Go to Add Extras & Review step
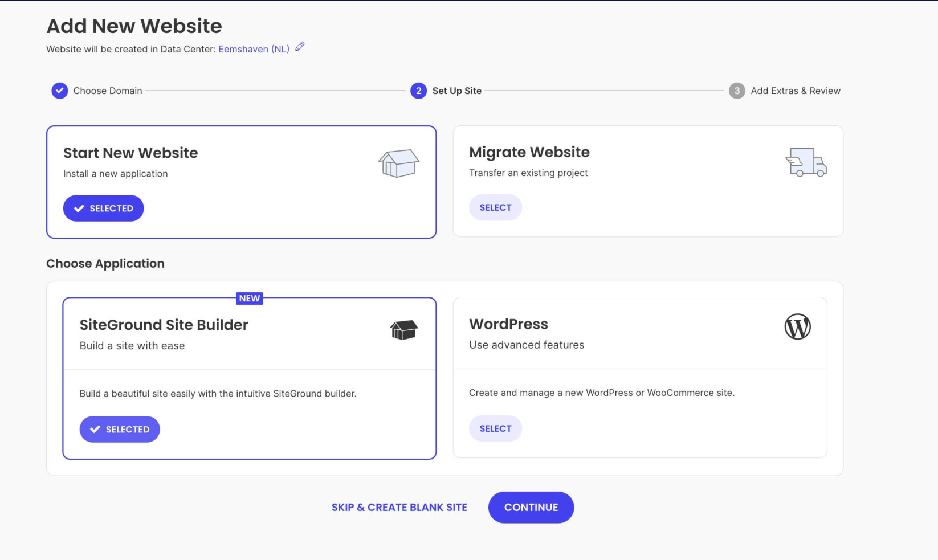This screenshot has width=938, height=560. tap(796, 91)
